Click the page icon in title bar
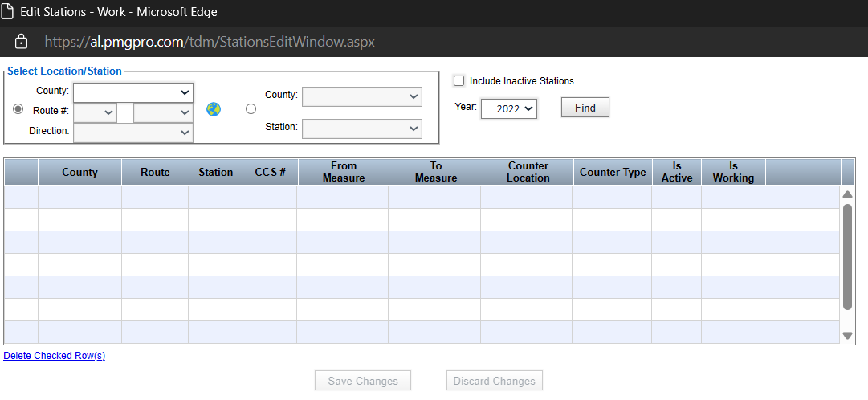868x400 pixels. tap(8, 11)
